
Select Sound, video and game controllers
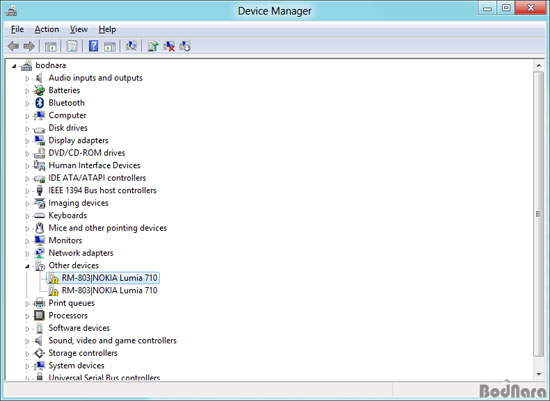point(112,341)
